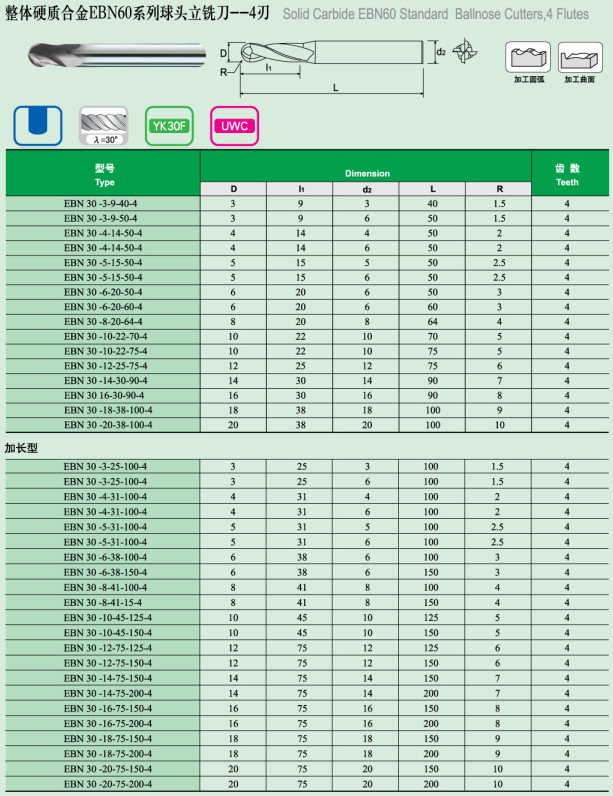Click the λ=30° helix angle icon

click(104, 125)
